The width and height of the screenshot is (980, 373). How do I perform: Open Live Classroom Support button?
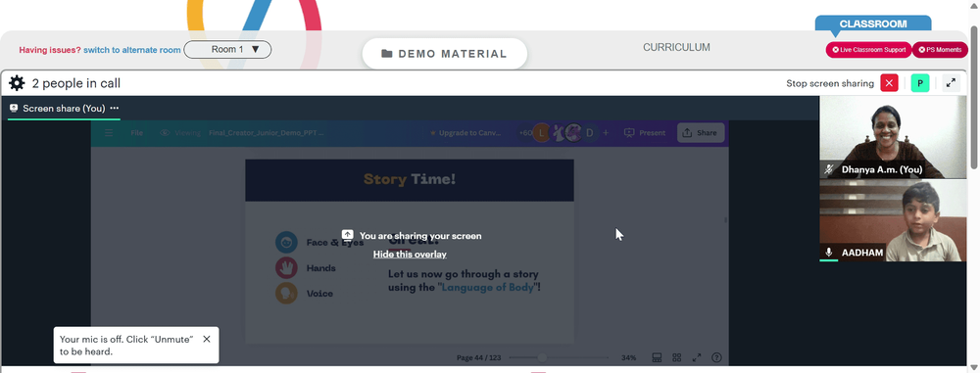(x=868, y=50)
